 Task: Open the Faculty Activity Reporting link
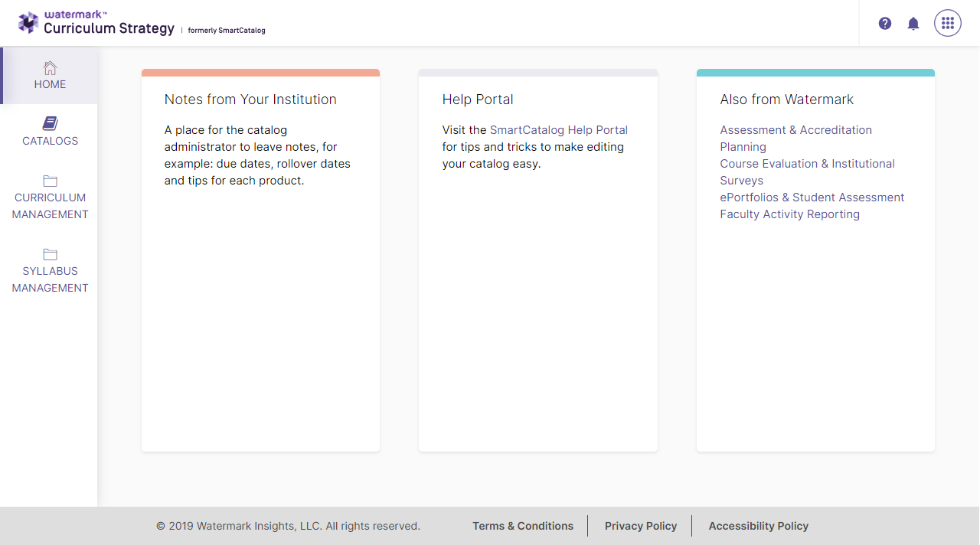tap(789, 214)
